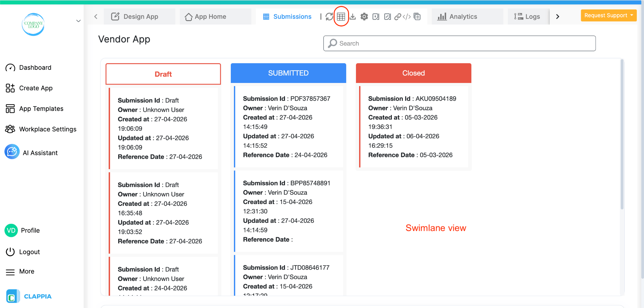Navigate to Workplace Settings
Screen dimensions: 644x308
pyautogui.click(x=47, y=129)
